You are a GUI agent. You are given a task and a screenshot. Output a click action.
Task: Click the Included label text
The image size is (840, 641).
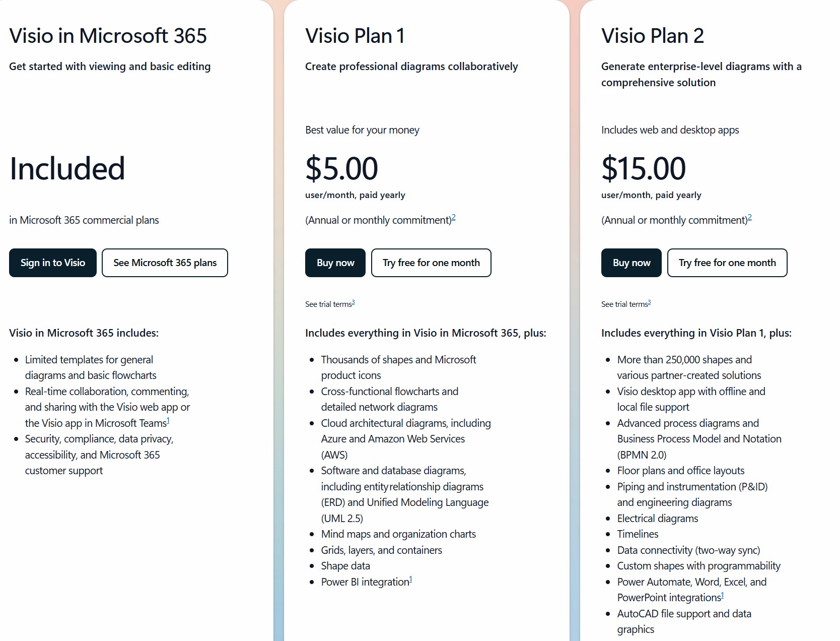click(x=67, y=169)
